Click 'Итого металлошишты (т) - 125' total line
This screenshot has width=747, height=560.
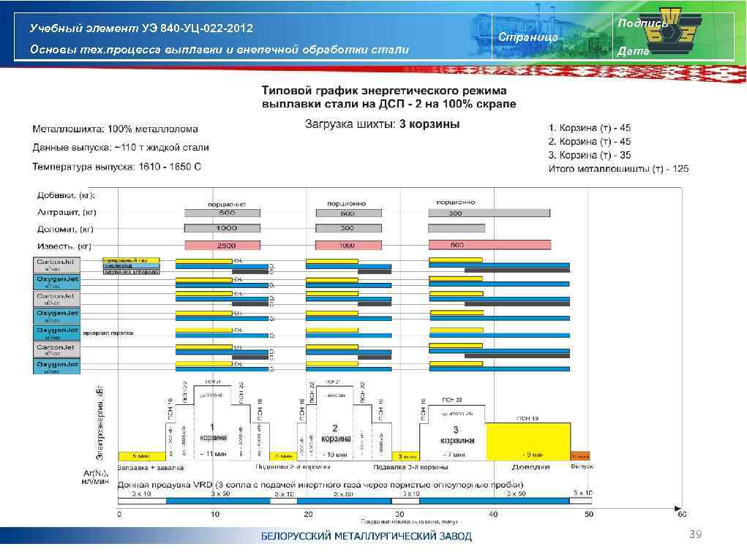tap(618, 169)
